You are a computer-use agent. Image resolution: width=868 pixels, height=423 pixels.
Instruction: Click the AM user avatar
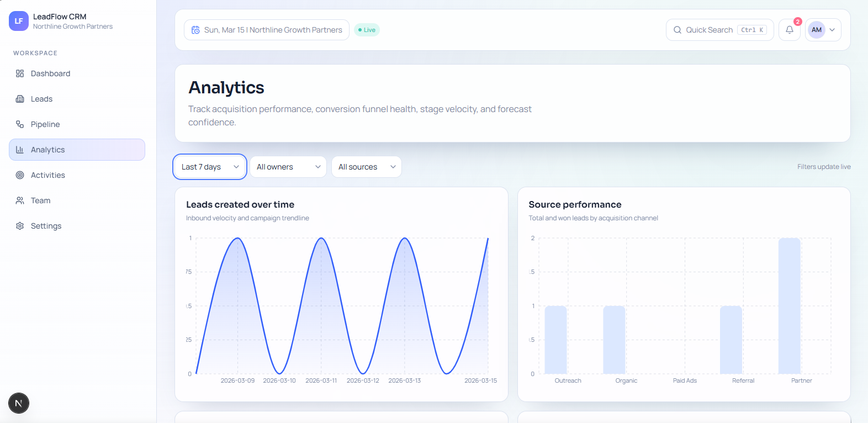(817, 30)
